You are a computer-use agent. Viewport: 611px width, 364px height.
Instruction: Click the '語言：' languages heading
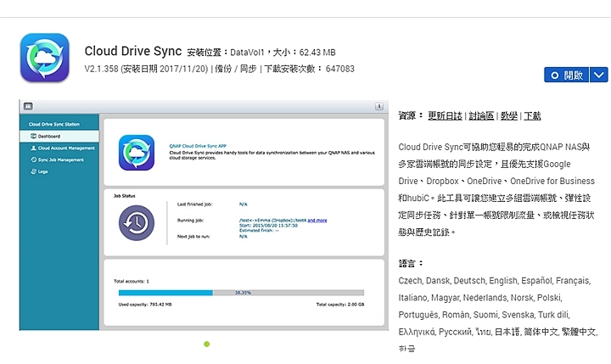(x=411, y=263)
